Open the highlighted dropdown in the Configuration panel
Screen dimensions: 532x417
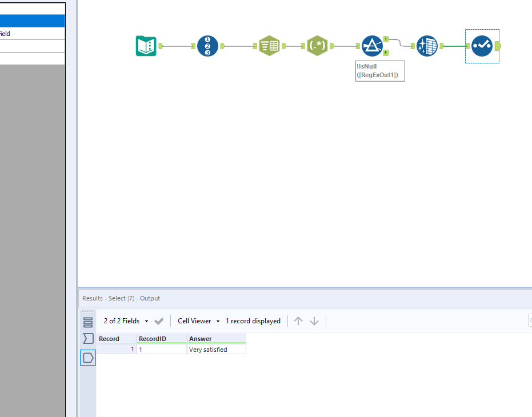coord(31,21)
